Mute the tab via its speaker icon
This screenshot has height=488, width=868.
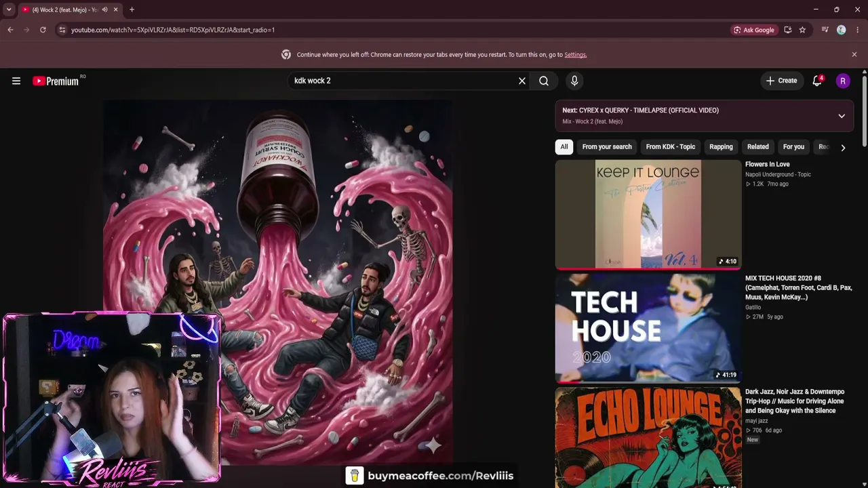(104, 9)
